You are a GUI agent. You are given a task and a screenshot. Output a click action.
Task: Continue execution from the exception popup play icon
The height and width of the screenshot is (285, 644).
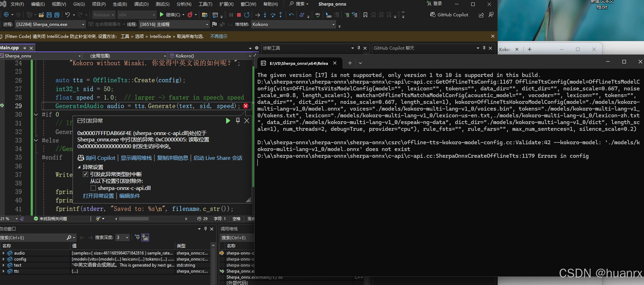228,121
